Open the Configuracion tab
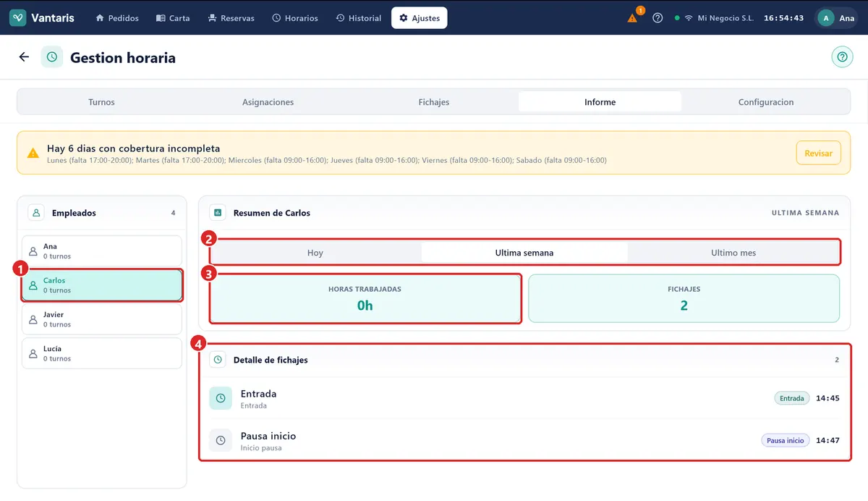Viewport: 868px width, 501px height. point(766,102)
